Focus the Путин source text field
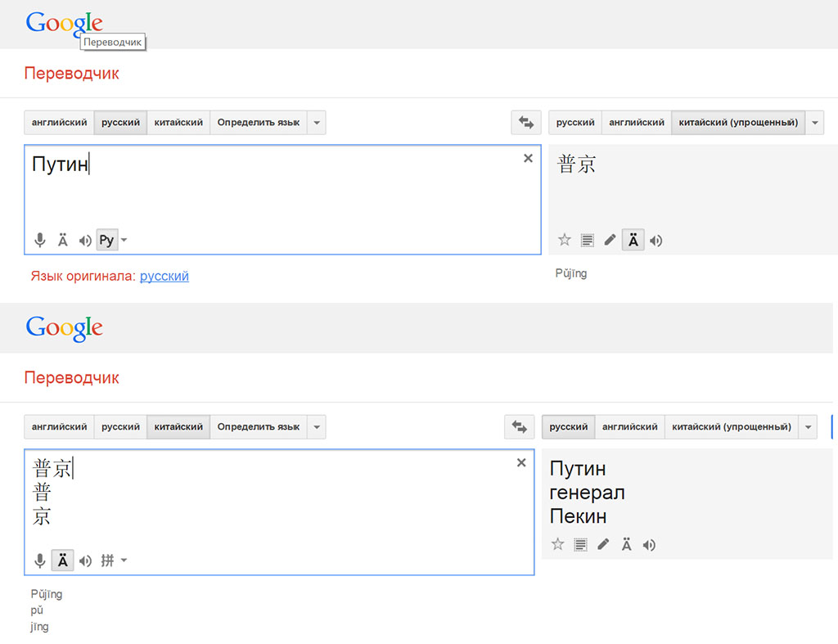The width and height of the screenshot is (838, 644). [282, 200]
